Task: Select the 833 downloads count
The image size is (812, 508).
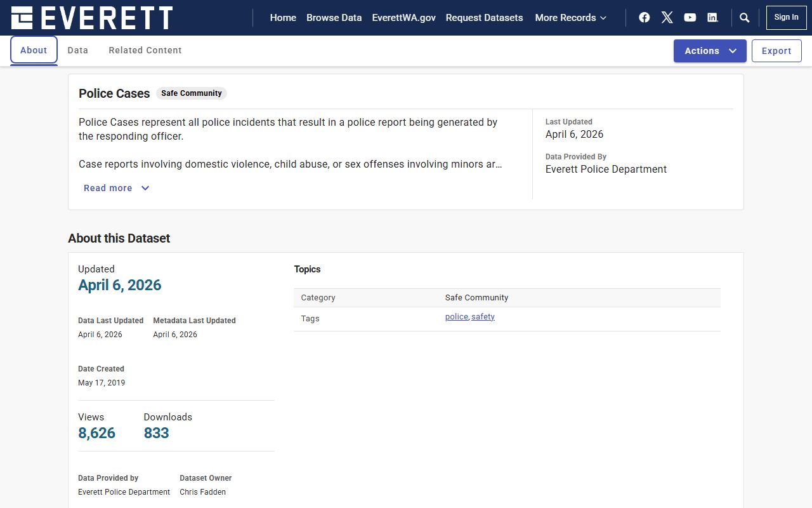Action: point(156,433)
